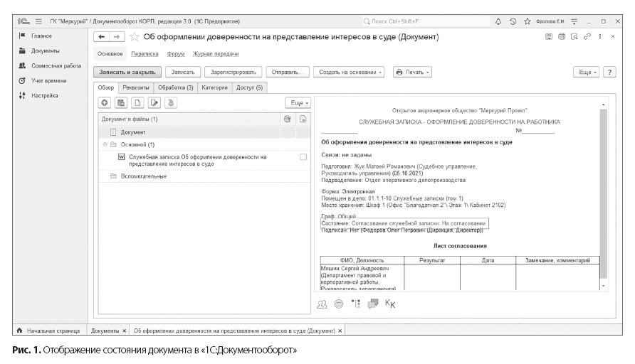Select the Вспомогательные folder
This screenshot has width=635, height=364.
(204, 176)
